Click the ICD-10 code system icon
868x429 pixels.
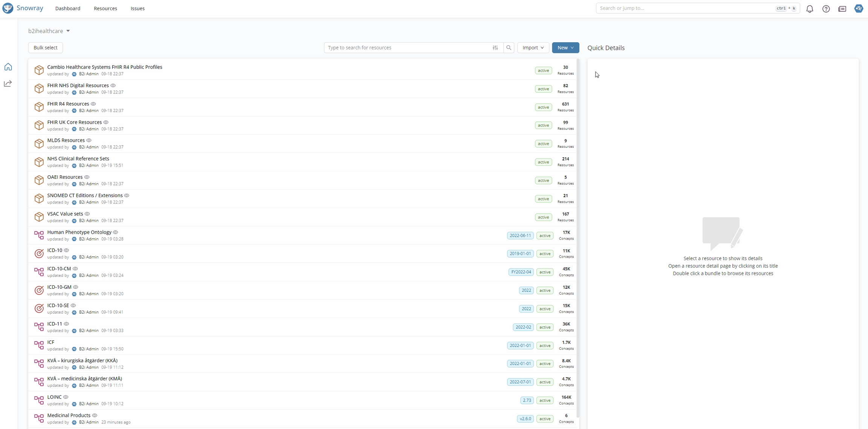[x=39, y=254]
